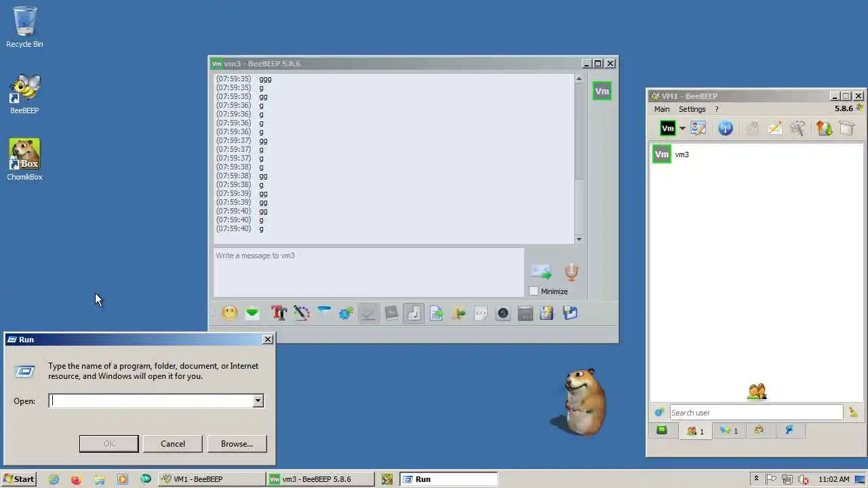Click the Vm status avatar in VM1 toolbar

(x=668, y=128)
